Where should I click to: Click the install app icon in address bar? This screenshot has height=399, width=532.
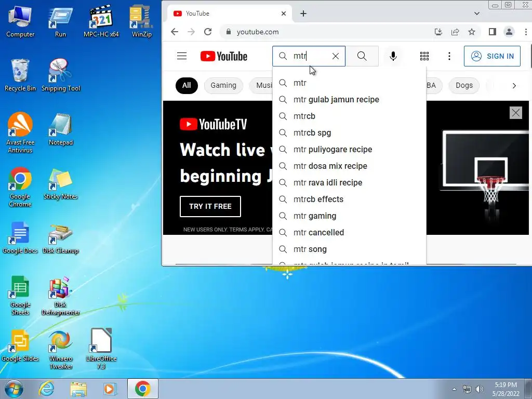(x=438, y=32)
